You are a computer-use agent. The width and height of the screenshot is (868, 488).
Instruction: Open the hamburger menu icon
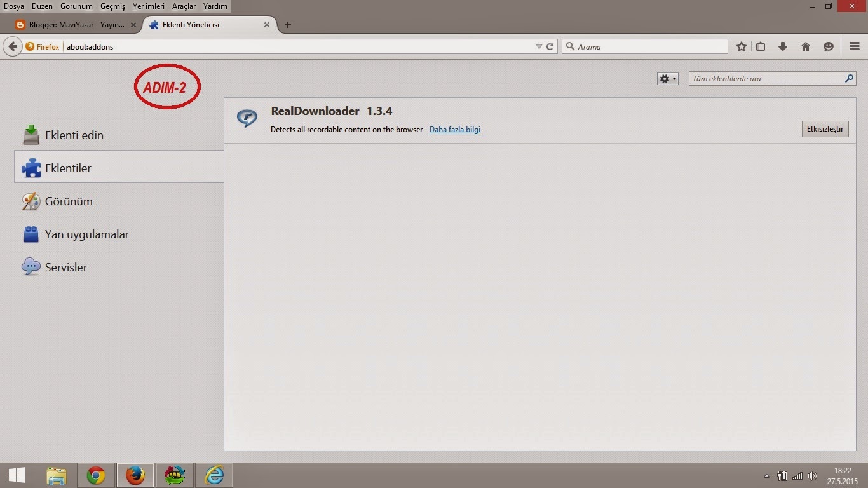(x=855, y=46)
